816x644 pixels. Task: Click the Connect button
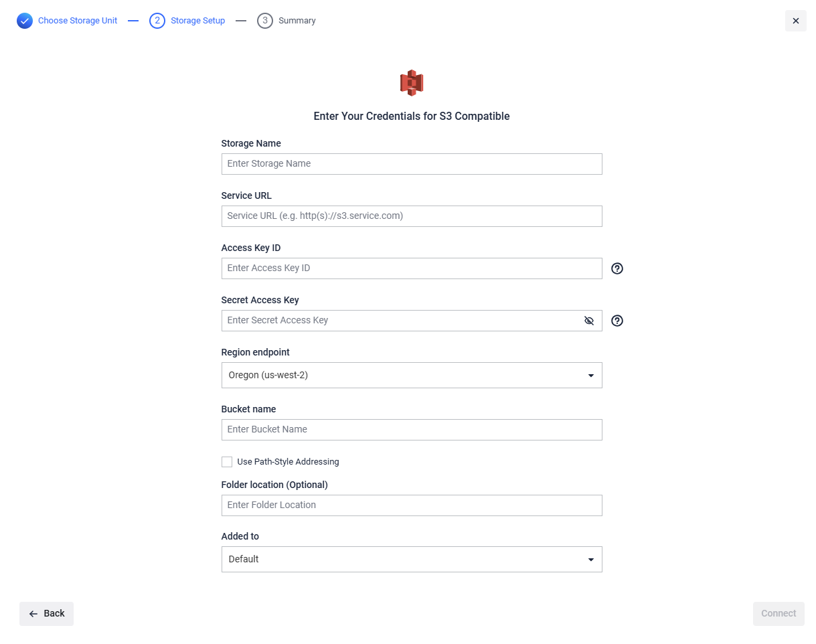click(x=779, y=614)
